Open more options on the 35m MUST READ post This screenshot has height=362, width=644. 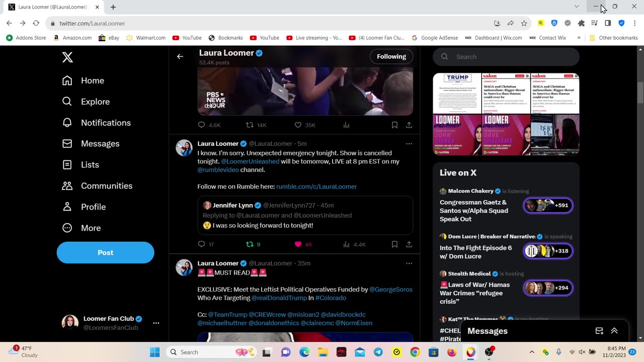pos(409,263)
